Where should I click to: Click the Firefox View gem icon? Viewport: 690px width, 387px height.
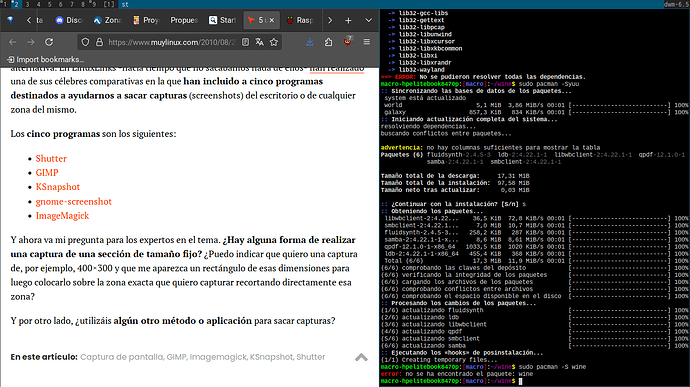[10, 20]
